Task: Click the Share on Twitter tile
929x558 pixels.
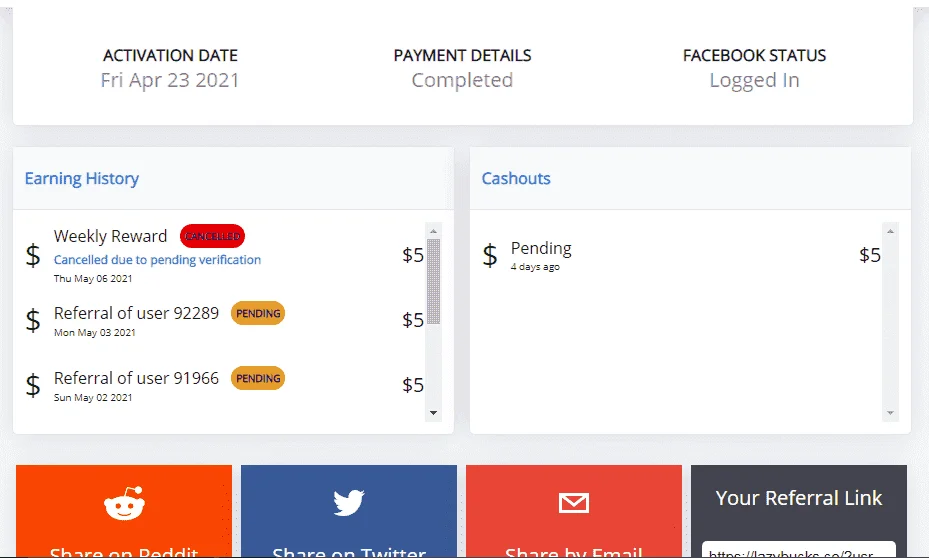Action: coord(349,511)
